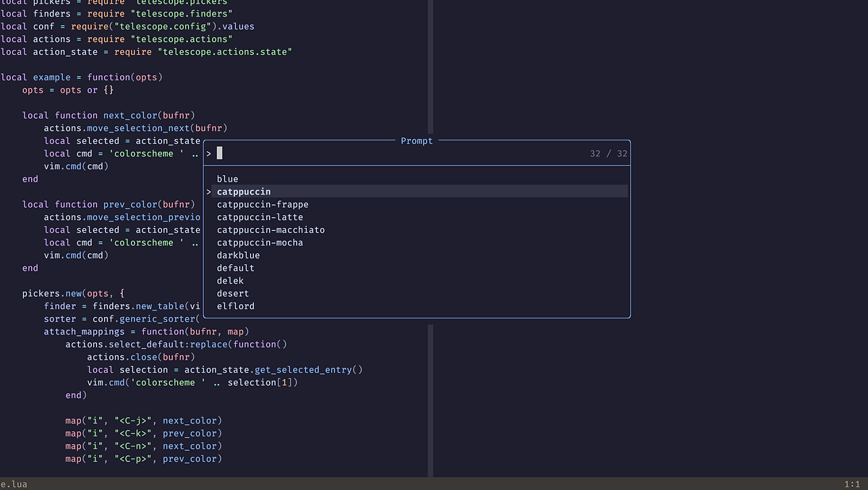Click inside the Prompt input field

pos(289,153)
